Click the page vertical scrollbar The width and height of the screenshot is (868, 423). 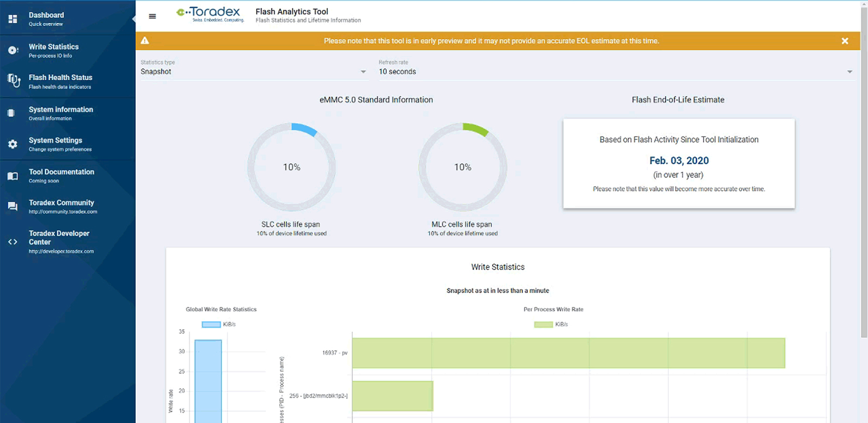tap(864, 172)
